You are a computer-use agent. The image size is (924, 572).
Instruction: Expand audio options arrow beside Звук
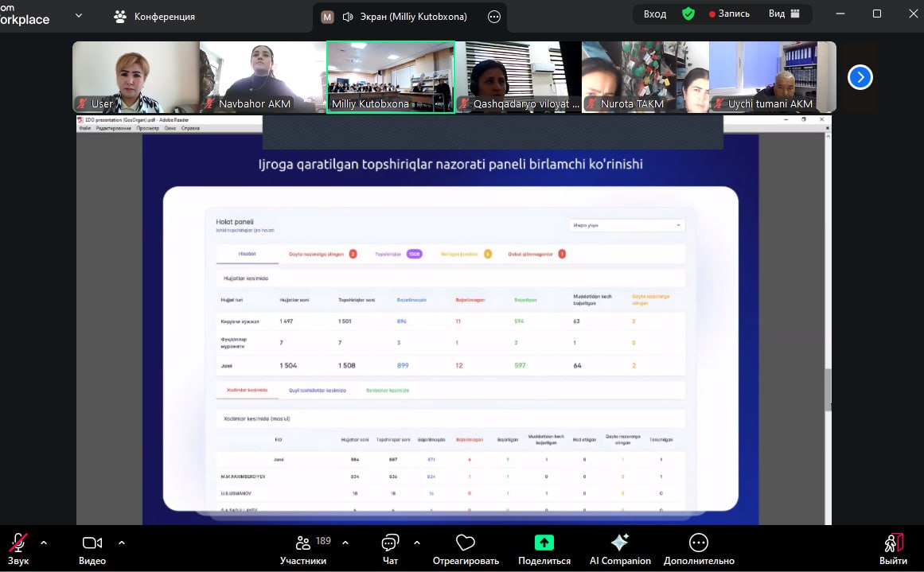[44, 543]
